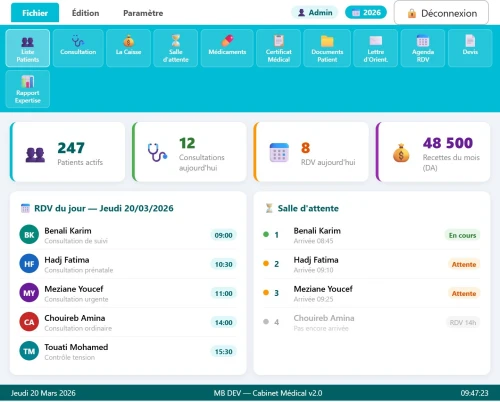Select Meziane Youcef in RDV du jour list
This screenshot has height=402, width=500.
click(x=128, y=293)
